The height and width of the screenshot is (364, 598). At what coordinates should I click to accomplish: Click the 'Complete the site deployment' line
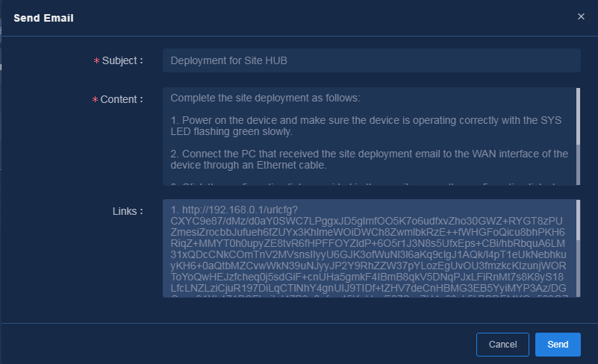tap(265, 98)
